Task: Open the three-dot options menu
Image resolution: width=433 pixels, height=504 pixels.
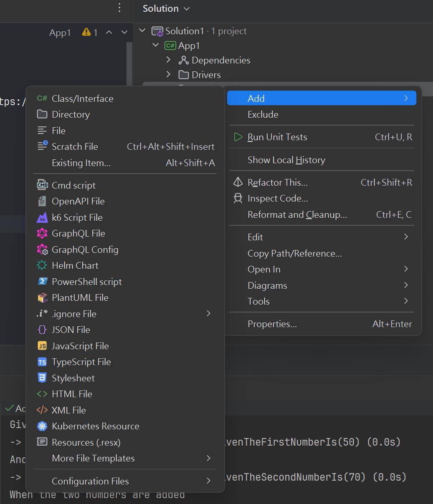Action: [119, 8]
